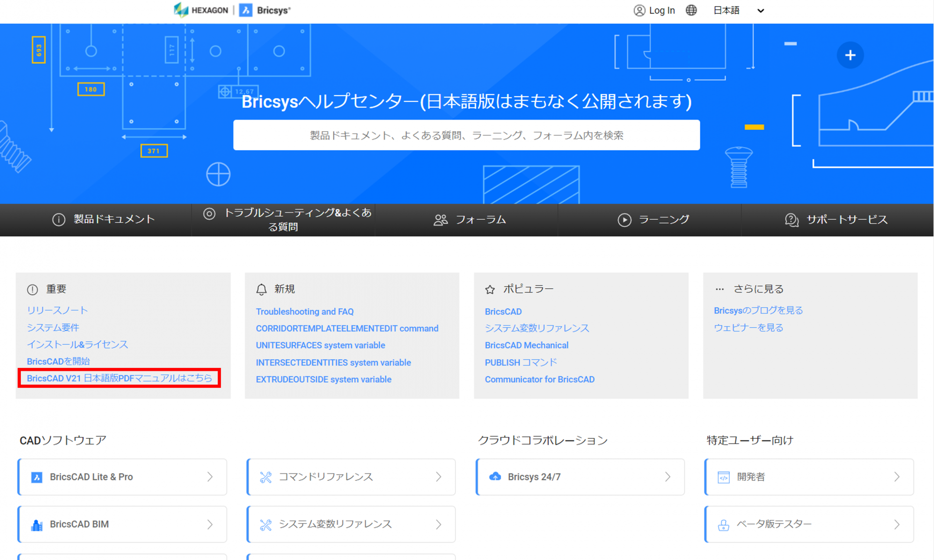934x560 pixels.
Task: Open the Bricsysのブログを見る link
Action: [758, 310]
